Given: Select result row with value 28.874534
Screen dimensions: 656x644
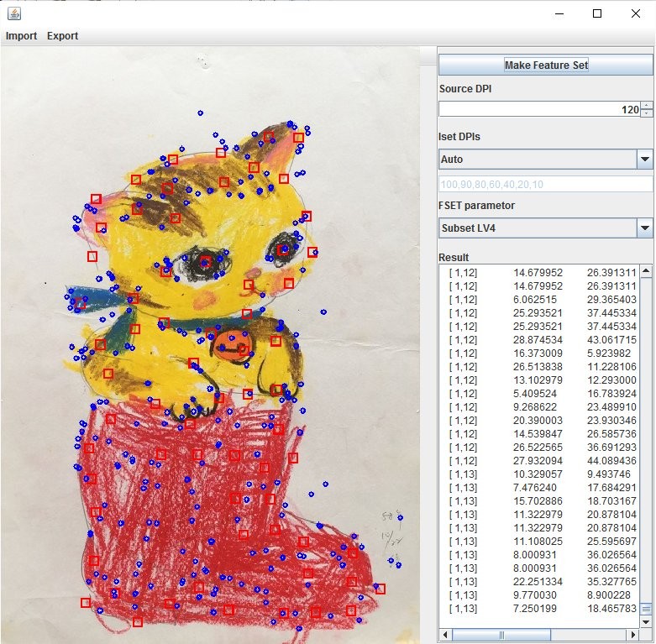Looking at the screenshot, I should [540, 340].
